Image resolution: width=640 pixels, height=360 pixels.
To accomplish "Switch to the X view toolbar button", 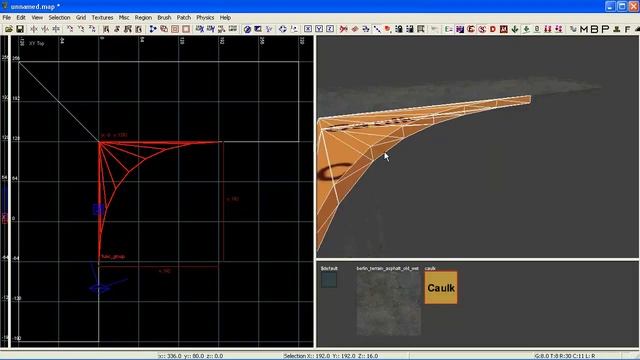I will [308, 29].
